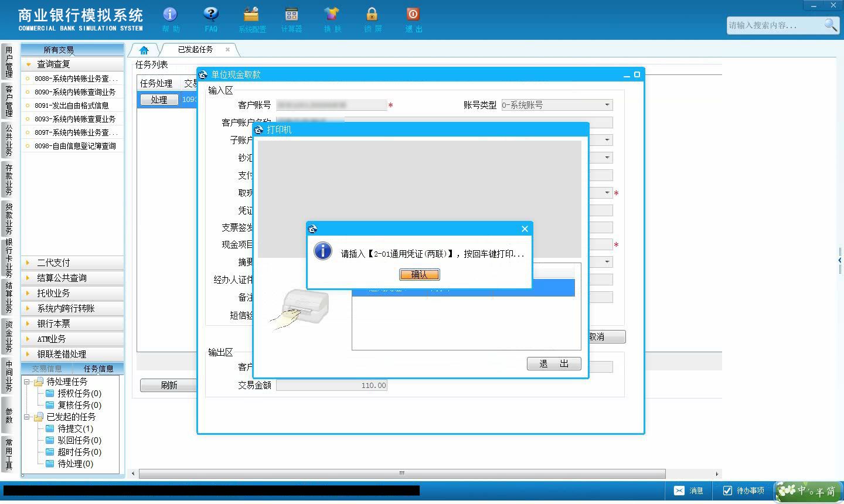Click the scrollbar right arrow
The width and height of the screenshot is (844, 504).
(717, 474)
